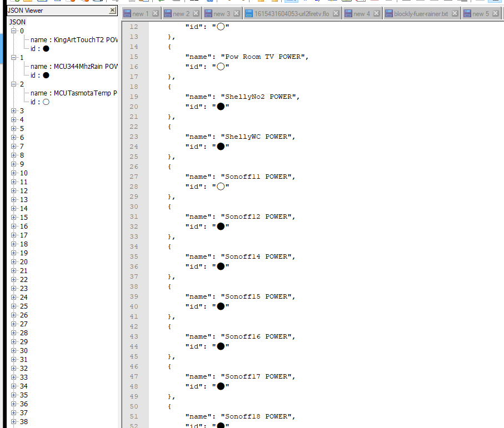Expand node 7 in JSON tree

tap(13, 146)
